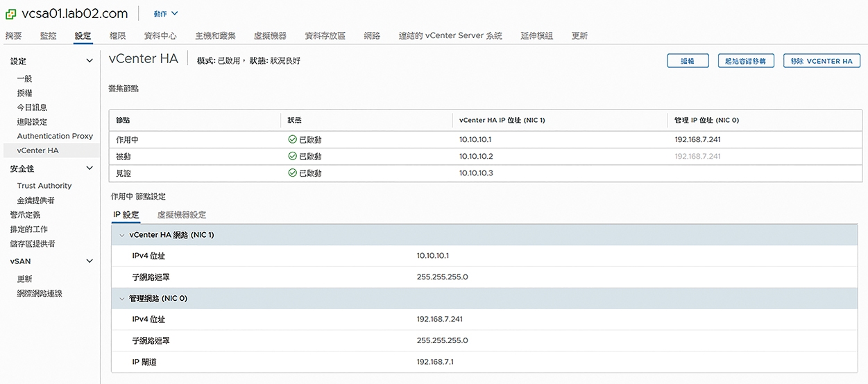Open 連結的 vCenter Server 系統 tab
868x384 pixels.
[450, 36]
